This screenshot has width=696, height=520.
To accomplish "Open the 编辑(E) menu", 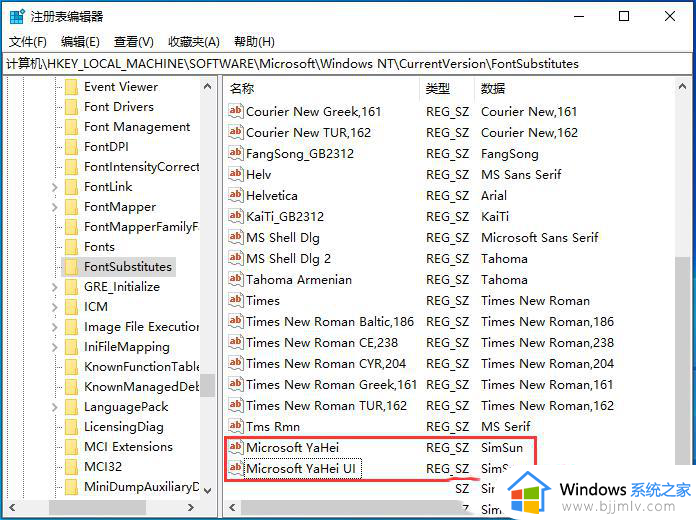I will point(80,42).
